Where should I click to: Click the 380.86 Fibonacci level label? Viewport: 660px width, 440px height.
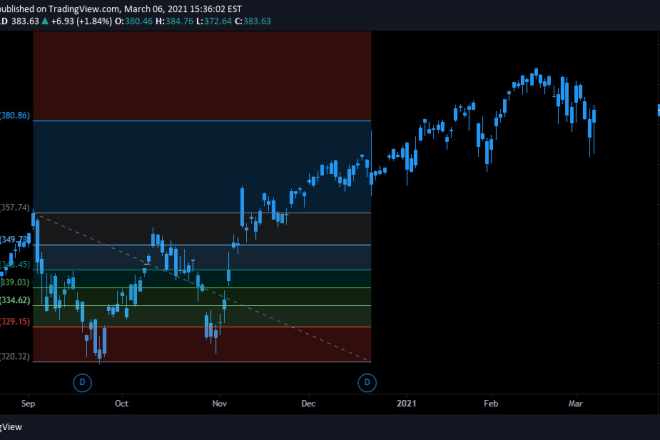click(15, 115)
